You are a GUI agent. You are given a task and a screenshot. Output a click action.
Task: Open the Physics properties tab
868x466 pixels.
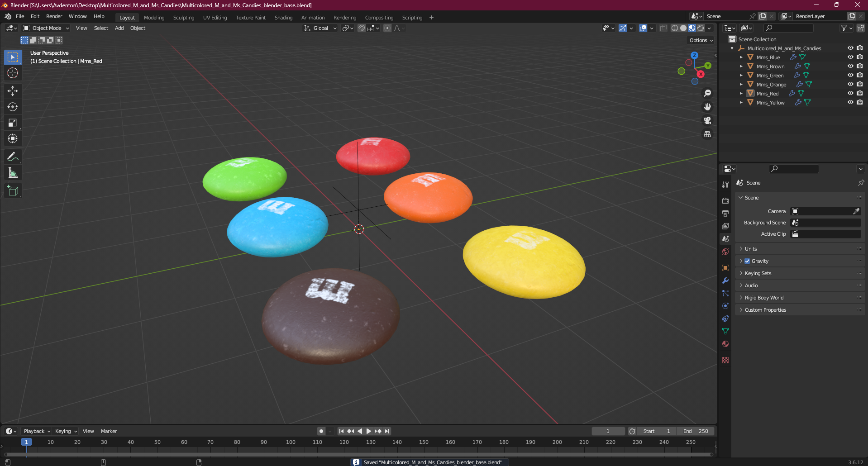[725, 306]
